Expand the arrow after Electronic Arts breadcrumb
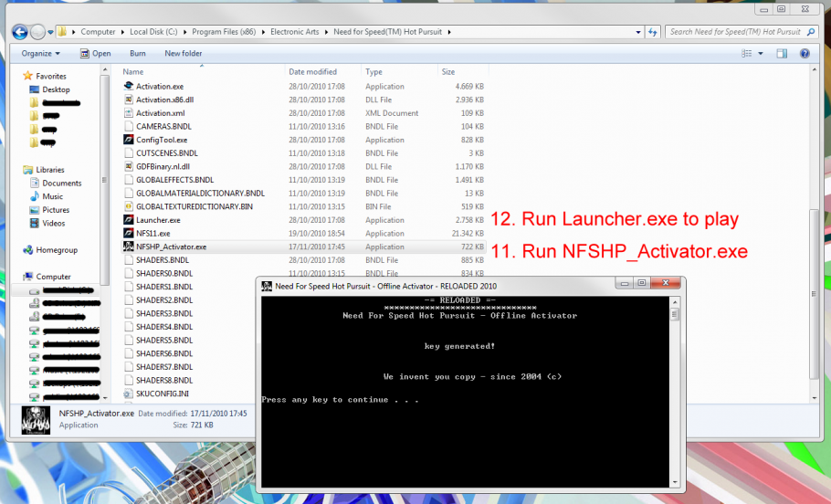The image size is (831, 504). [x=327, y=32]
